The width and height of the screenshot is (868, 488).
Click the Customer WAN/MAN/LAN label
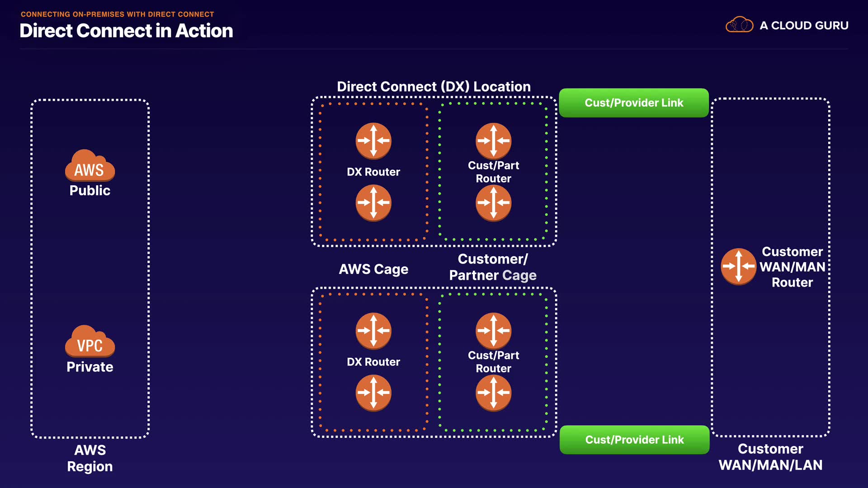coord(770,457)
